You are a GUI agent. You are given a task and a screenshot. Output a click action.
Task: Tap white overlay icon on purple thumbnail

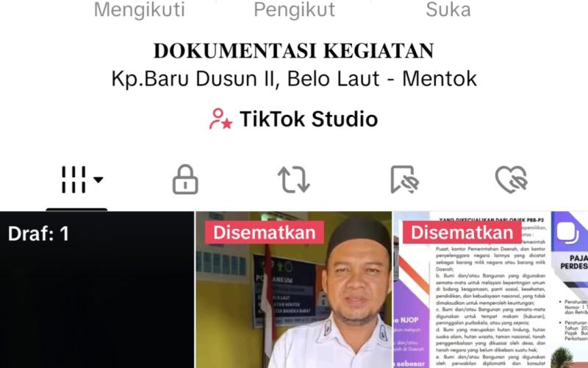coord(567,232)
